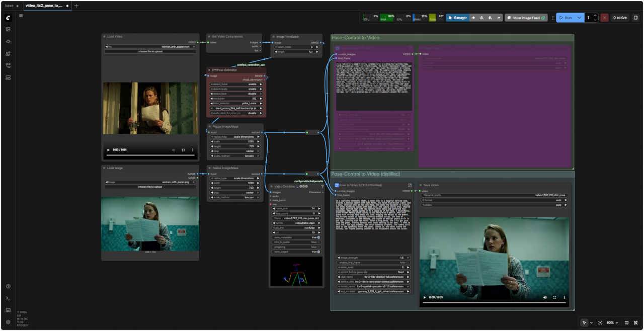Viewport: 644px width, 331px height.
Task: Open the Run button dropdown arrow
Action: 580,18
